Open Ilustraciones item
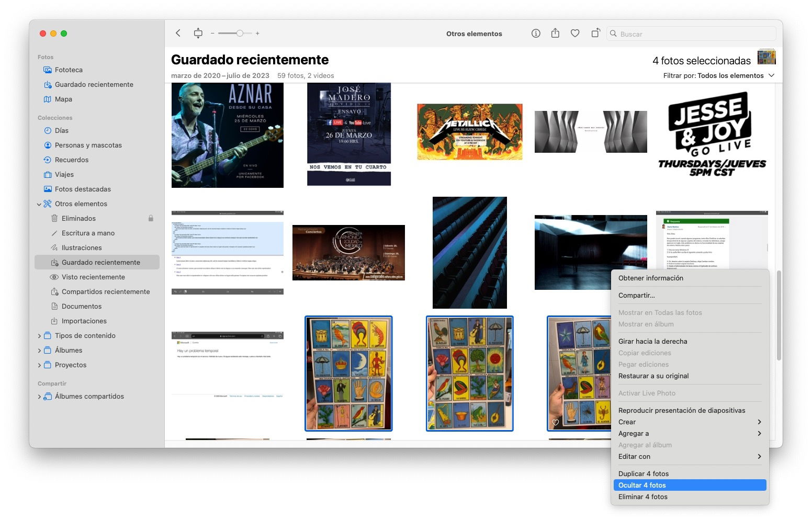Viewport: 812px width, 519px height. point(82,247)
